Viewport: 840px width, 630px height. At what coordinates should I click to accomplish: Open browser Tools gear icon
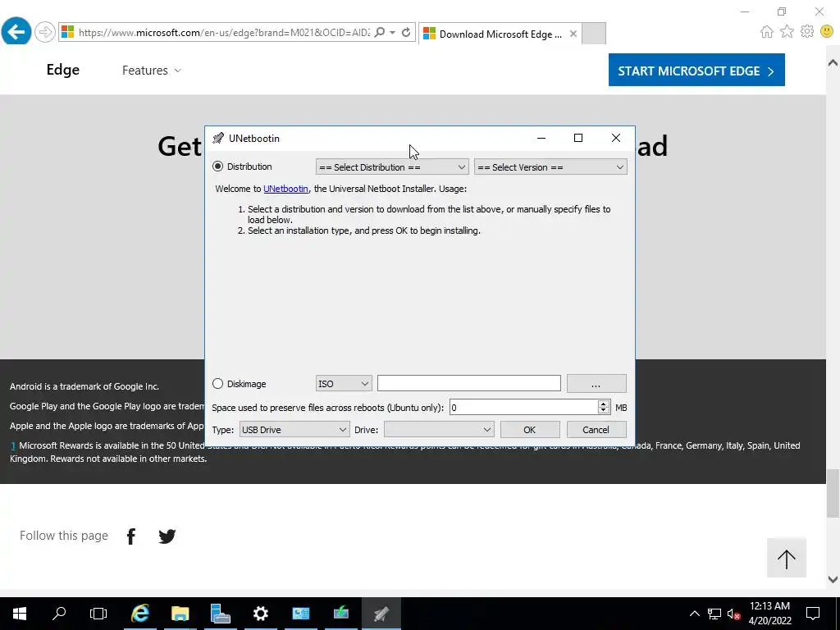tap(807, 32)
